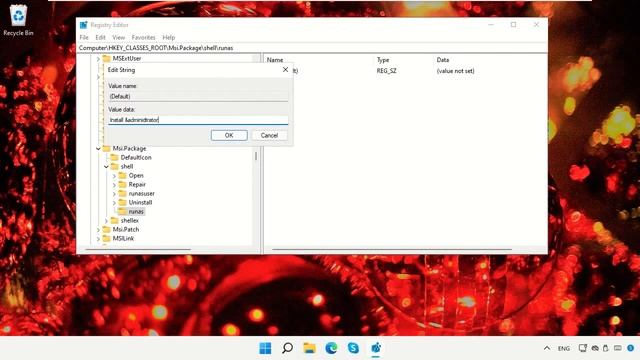Select the MSExtUser folder icon
This screenshot has height=360, width=640.
[107, 58]
